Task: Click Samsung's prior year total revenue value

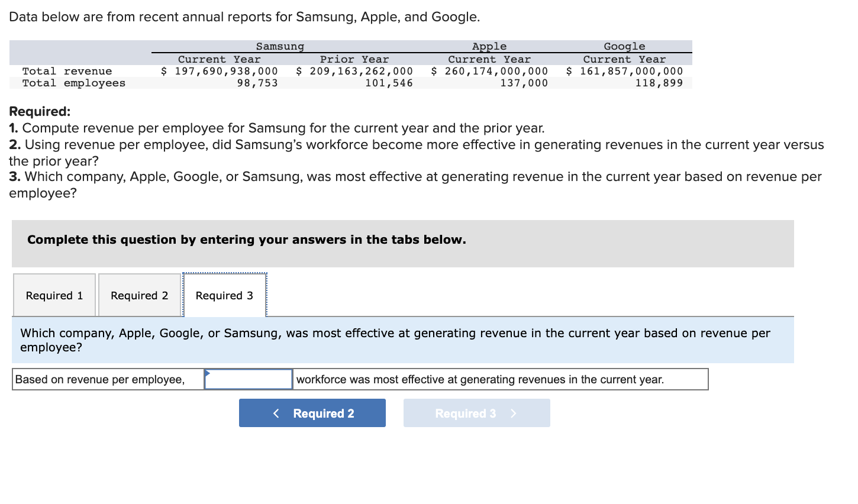Action: pyautogui.click(x=354, y=70)
